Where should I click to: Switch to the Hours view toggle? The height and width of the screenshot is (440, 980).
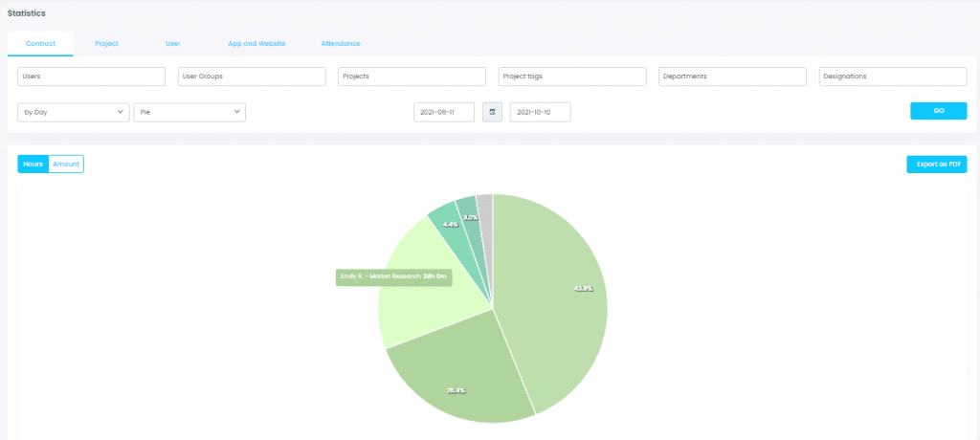[x=33, y=165]
